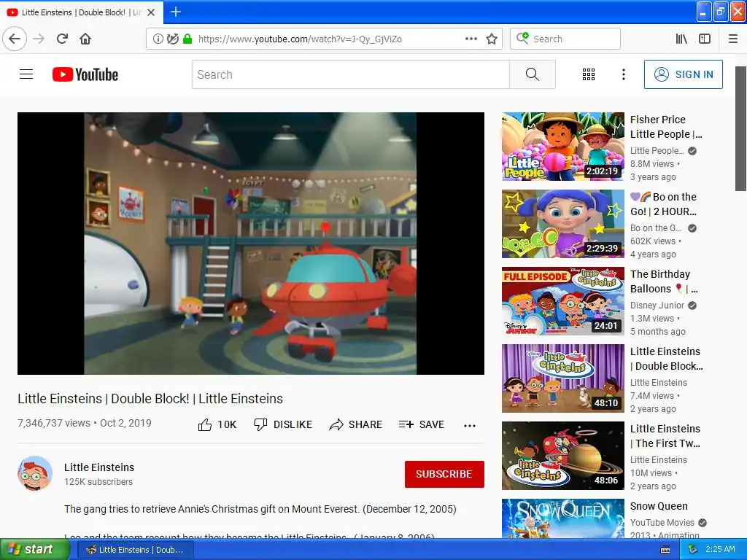Click the taskbar clock showing 2:25 AM
747x560 pixels.
720,549
